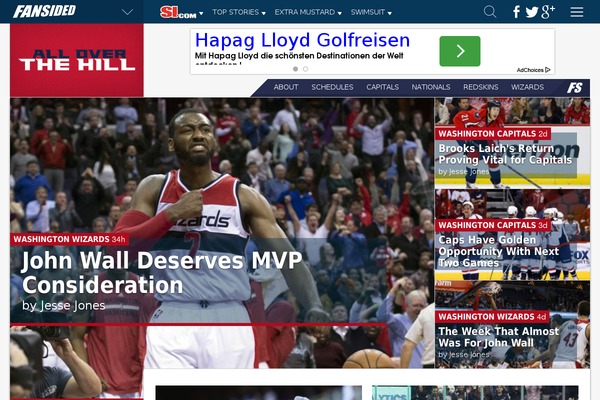Open the search magnifier icon
The width and height of the screenshot is (600, 400).
point(490,12)
